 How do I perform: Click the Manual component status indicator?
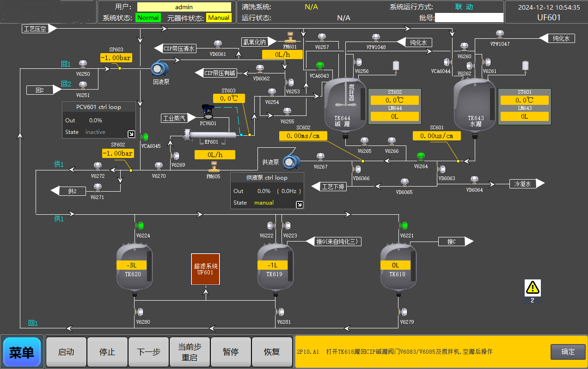pyautogui.click(x=219, y=18)
